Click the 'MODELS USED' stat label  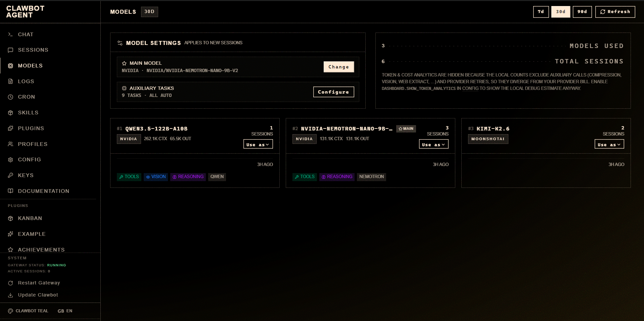click(x=597, y=46)
